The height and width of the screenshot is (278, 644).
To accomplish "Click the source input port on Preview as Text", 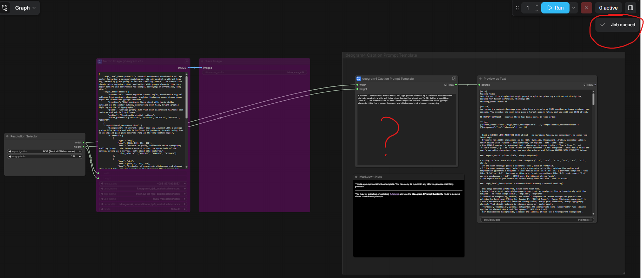I will (x=479, y=85).
